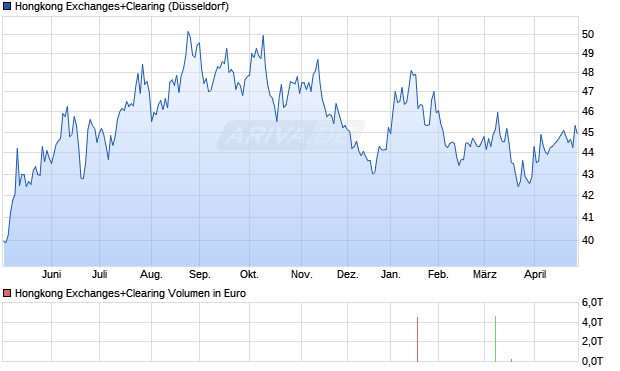Click the 2,0T volume axis value
Image resolution: width=620 pixels, height=371 pixels.
(592, 341)
